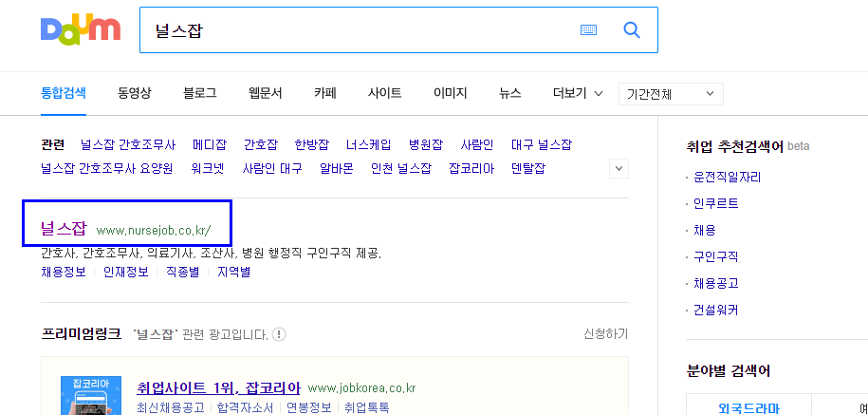This screenshot has height=415, width=868.
Task: Click the www.nursejob.co.kr URL
Action: tap(154, 230)
